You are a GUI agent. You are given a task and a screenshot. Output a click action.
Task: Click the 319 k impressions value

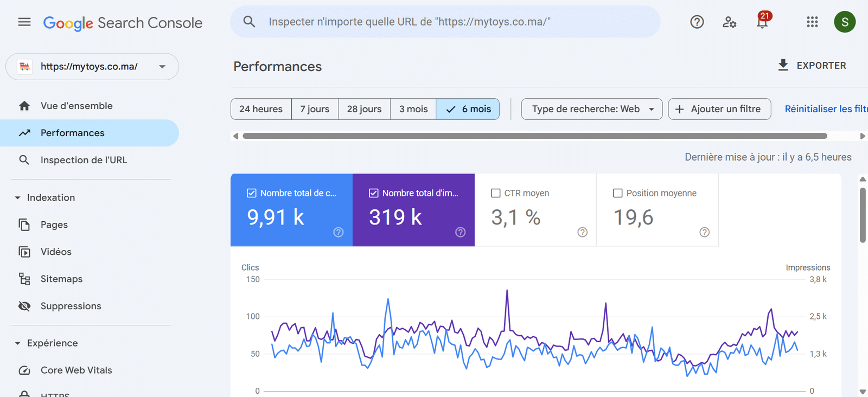pyautogui.click(x=395, y=217)
